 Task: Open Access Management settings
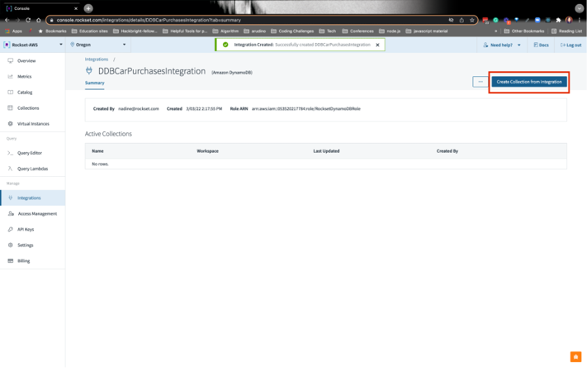tap(37, 213)
